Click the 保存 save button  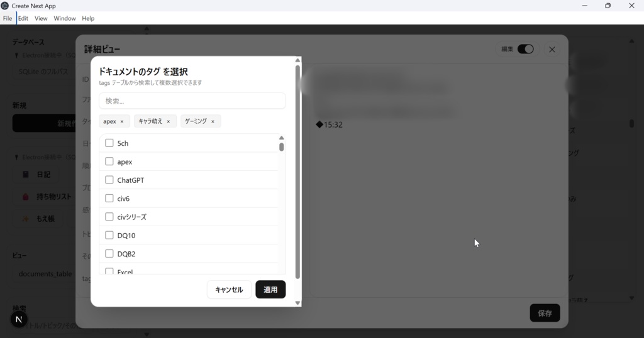[545, 313]
